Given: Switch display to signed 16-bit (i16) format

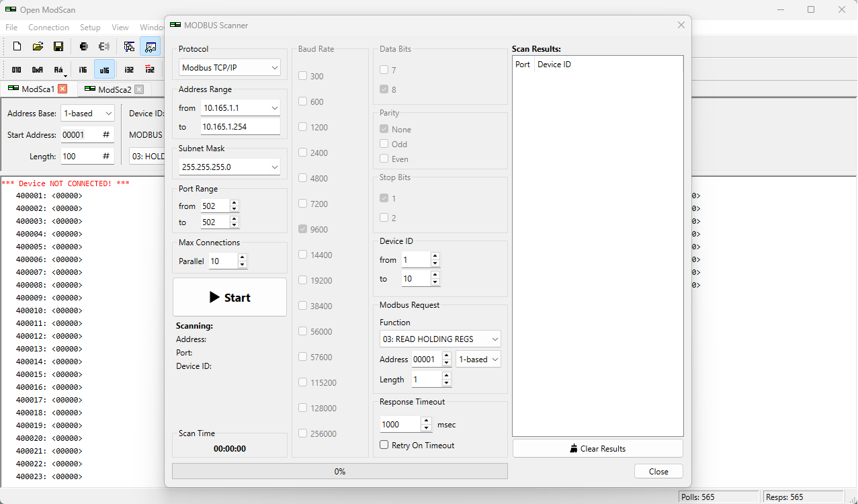Looking at the screenshot, I should tap(82, 69).
